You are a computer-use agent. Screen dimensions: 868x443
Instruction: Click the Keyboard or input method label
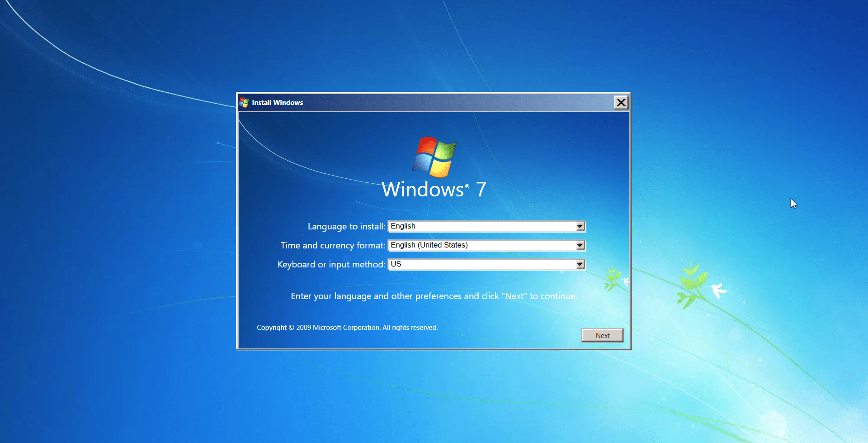coord(330,264)
